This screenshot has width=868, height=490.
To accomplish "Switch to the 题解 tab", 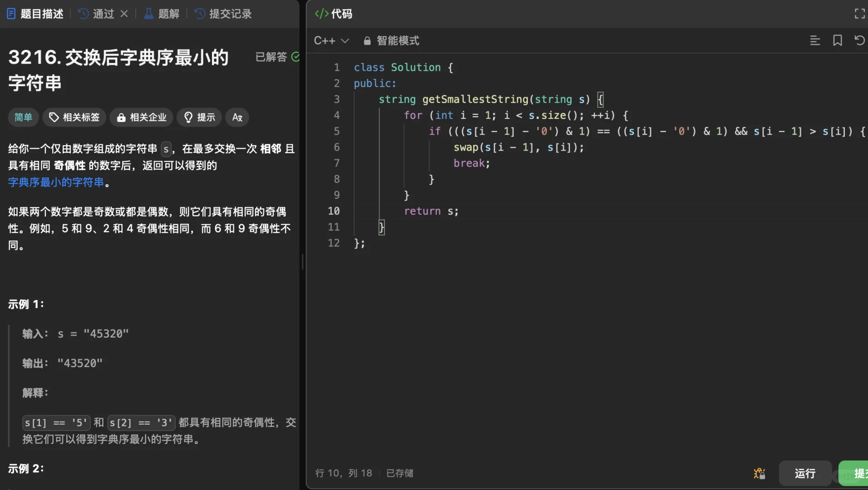I will coord(162,14).
